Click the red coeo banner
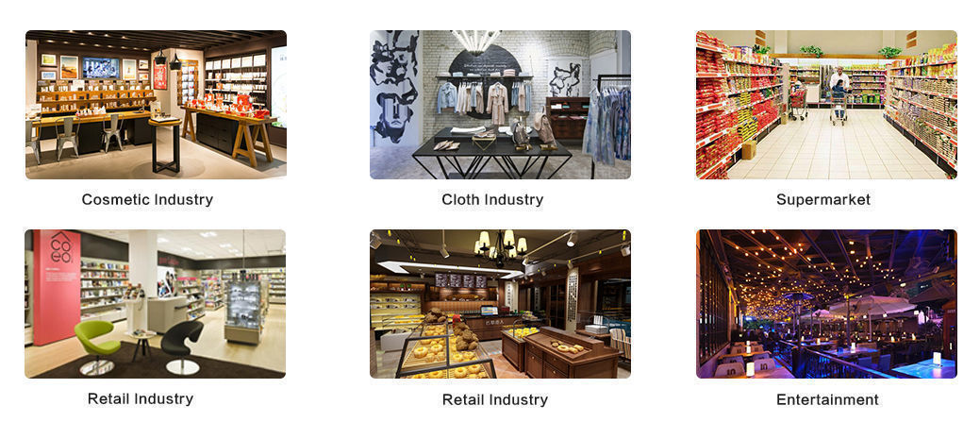 tap(57, 287)
